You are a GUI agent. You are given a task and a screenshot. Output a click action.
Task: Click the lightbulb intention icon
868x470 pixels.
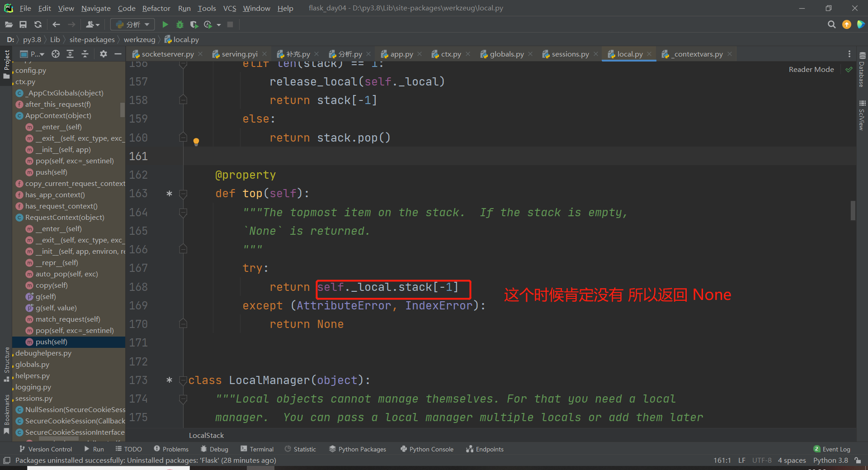[x=196, y=142]
